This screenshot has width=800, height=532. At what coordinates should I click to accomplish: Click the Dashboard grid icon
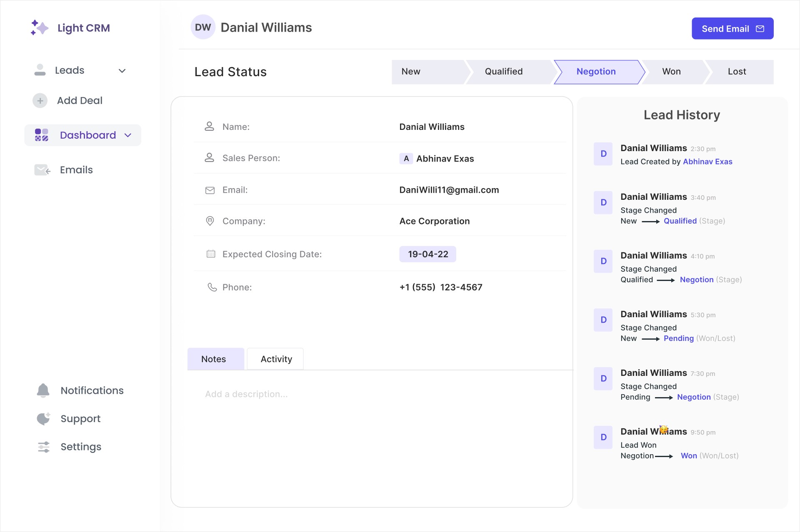pos(41,135)
